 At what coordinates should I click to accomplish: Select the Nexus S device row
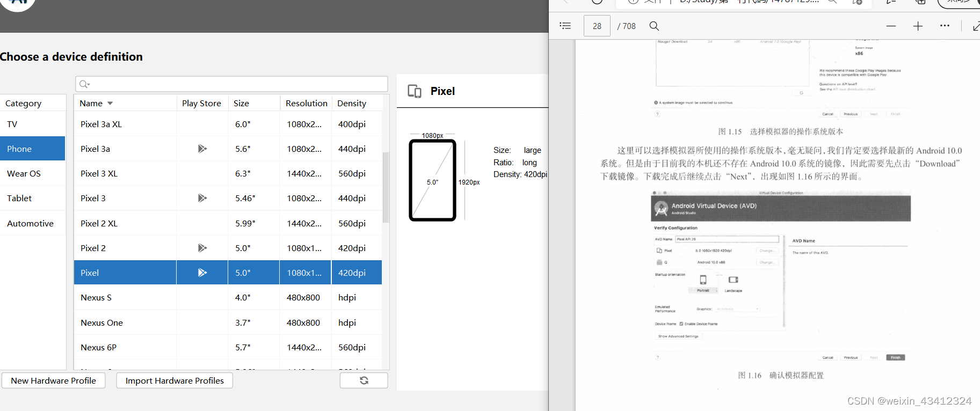point(228,297)
